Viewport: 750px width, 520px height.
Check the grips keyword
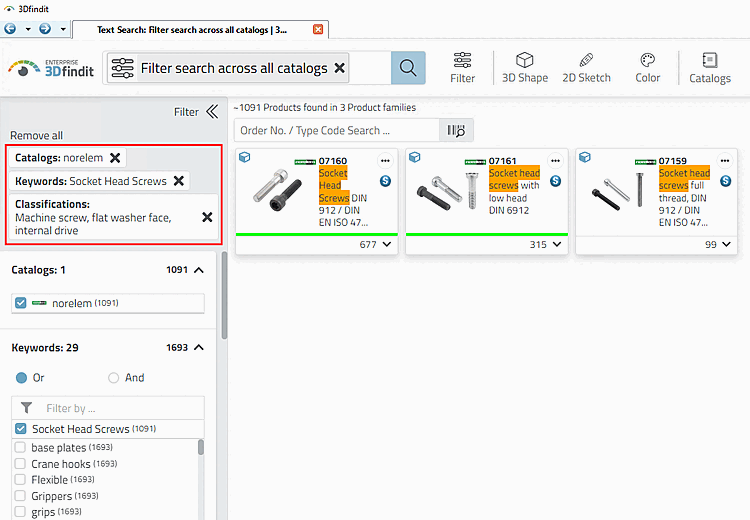click(x=20, y=512)
